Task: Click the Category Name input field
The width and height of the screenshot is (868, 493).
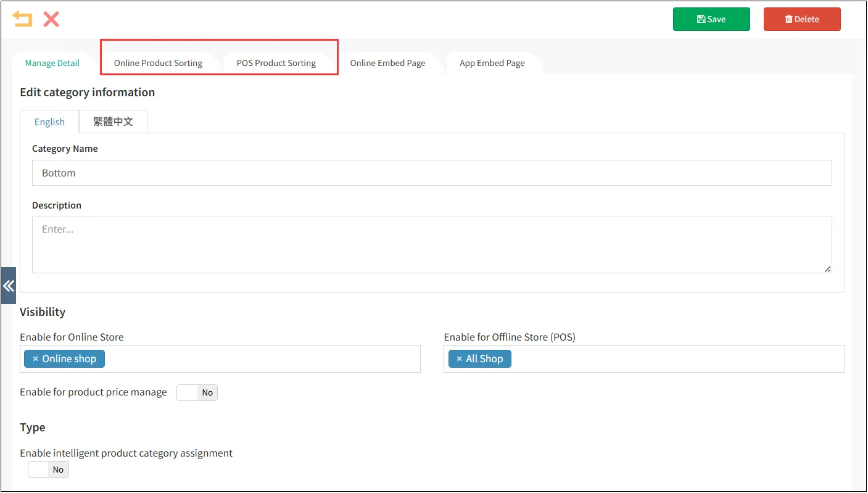Action: 431,173
